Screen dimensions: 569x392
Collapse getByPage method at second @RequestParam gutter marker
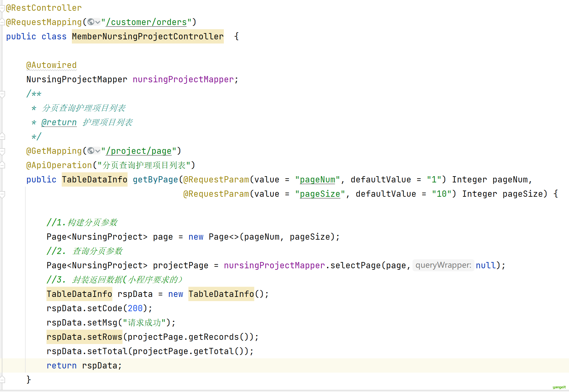tap(2, 194)
